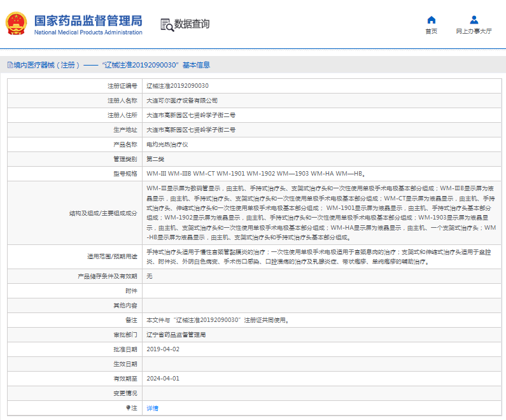Click the document icon before 境内医疗器械

[x=10, y=65]
